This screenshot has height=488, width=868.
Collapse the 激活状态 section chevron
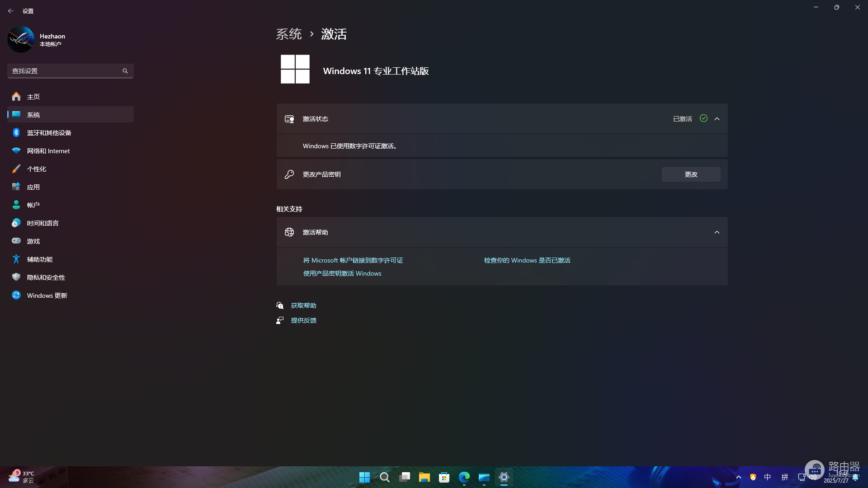(717, 119)
